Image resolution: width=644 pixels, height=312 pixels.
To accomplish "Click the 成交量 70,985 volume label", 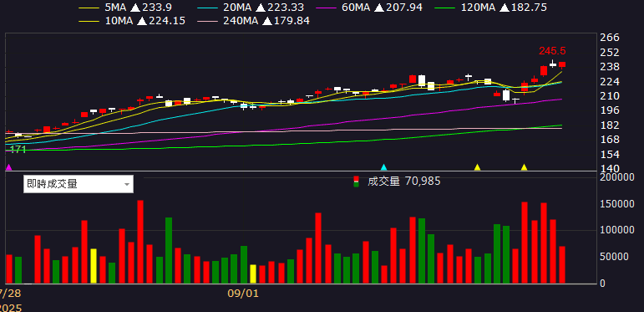I will point(403,181).
